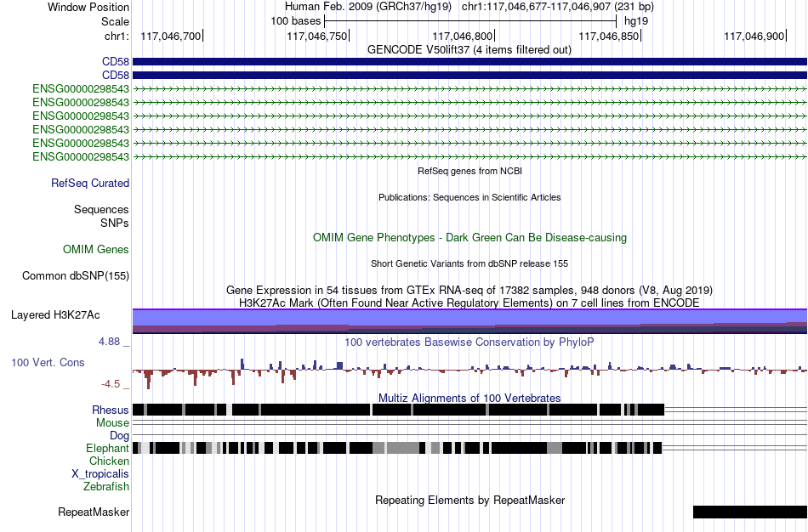Image resolution: width=808 pixels, height=532 pixels.
Task: Click the 117,046,750 ruler position
Action: (x=317, y=36)
